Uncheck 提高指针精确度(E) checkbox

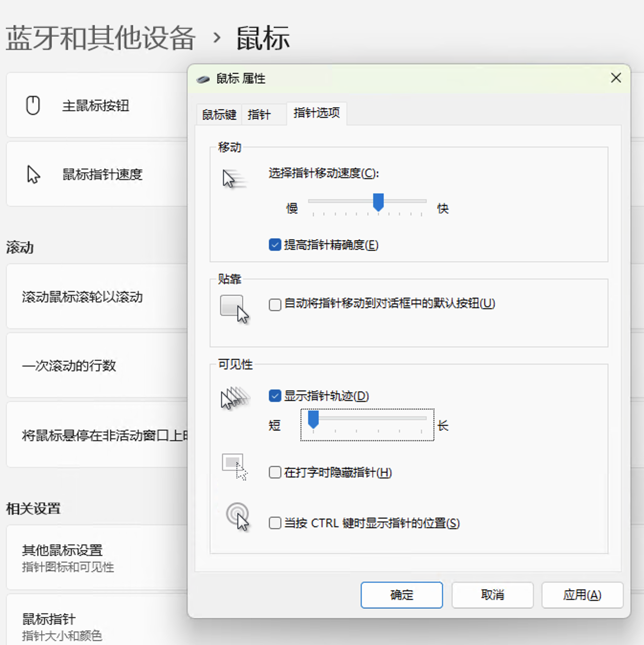(275, 245)
